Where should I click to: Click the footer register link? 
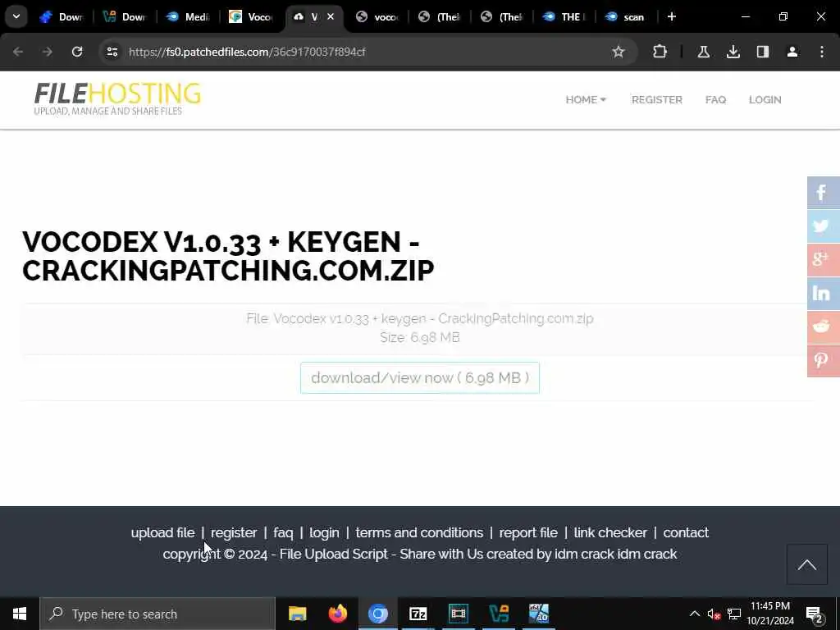234,532
